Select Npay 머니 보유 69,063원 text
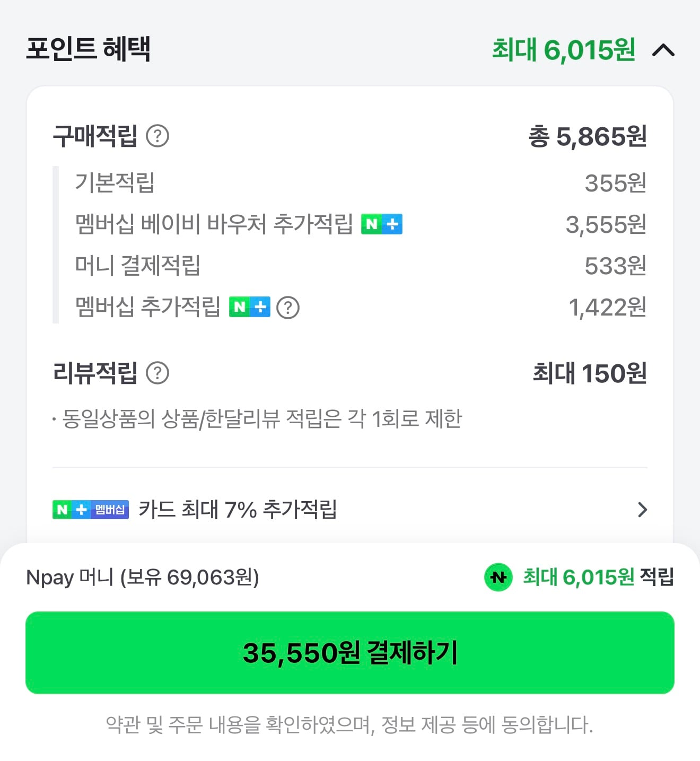 (x=143, y=577)
